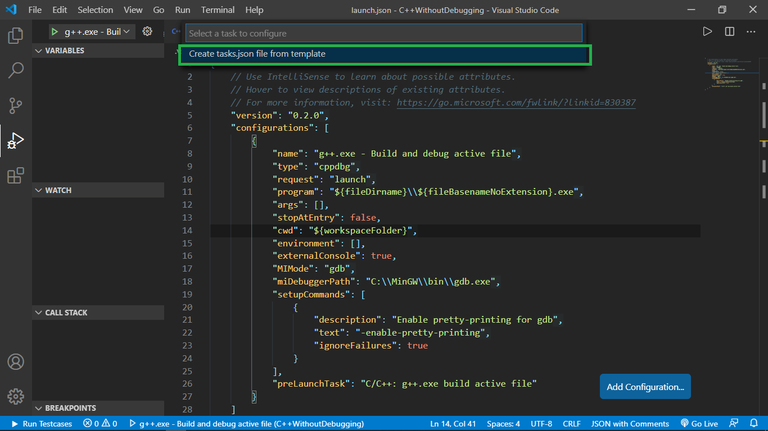
Task: Open launch.json via debug gear icon
Action: click(x=147, y=31)
